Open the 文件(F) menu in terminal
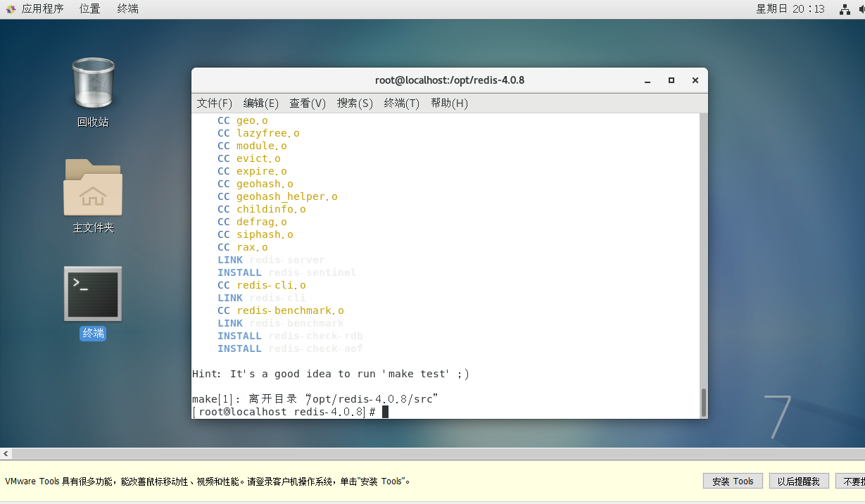 pyautogui.click(x=214, y=103)
